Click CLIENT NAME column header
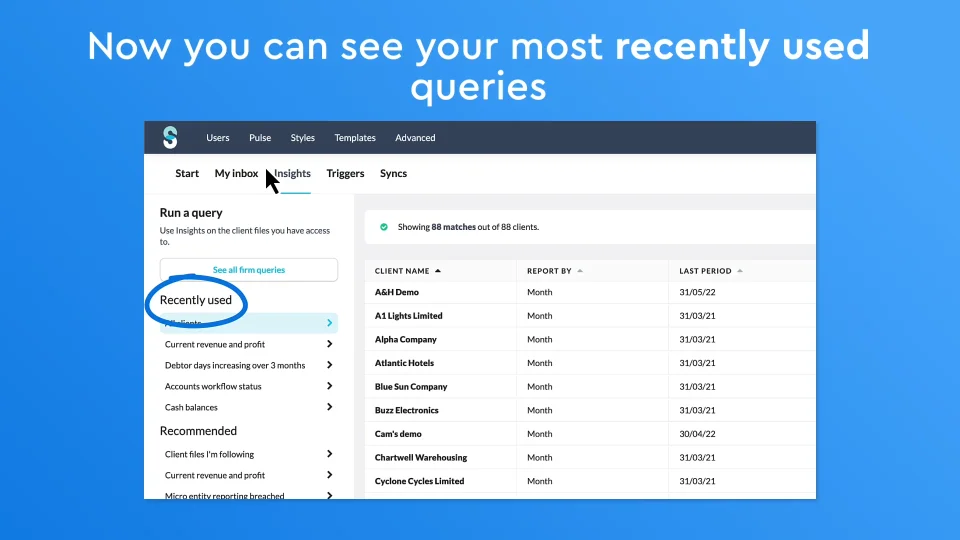Viewport: 960px width, 540px height. (x=402, y=271)
